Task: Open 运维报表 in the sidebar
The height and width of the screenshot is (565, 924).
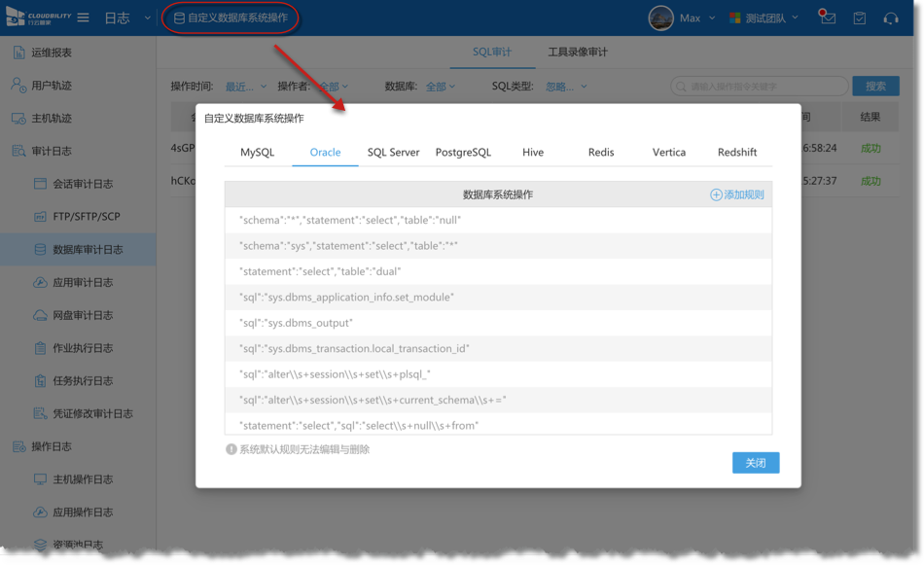Action: (51, 53)
